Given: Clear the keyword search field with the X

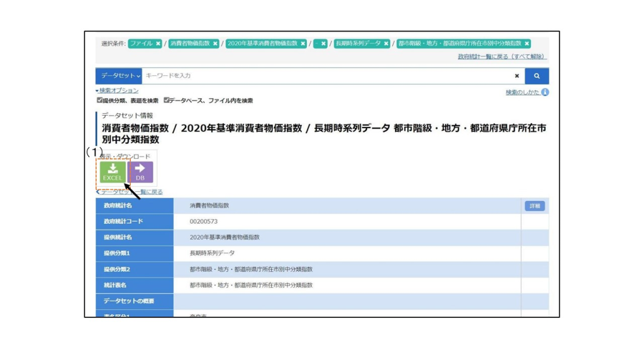Looking at the screenshot, I should point(517,76).
